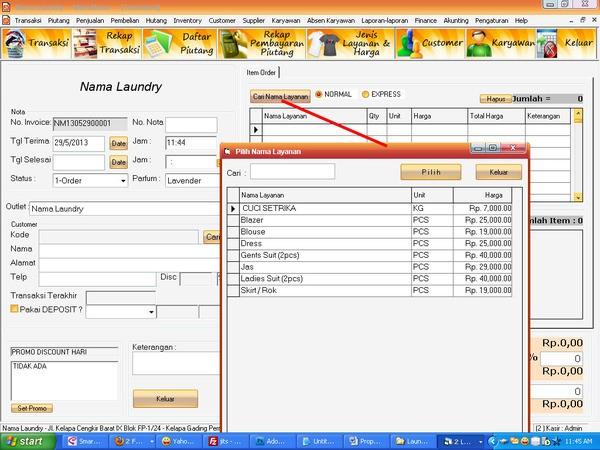Enable the Pakai DEPOSIT checkbox
The width and height of the screenshot is (600, 450).
[x=15, y=311]
